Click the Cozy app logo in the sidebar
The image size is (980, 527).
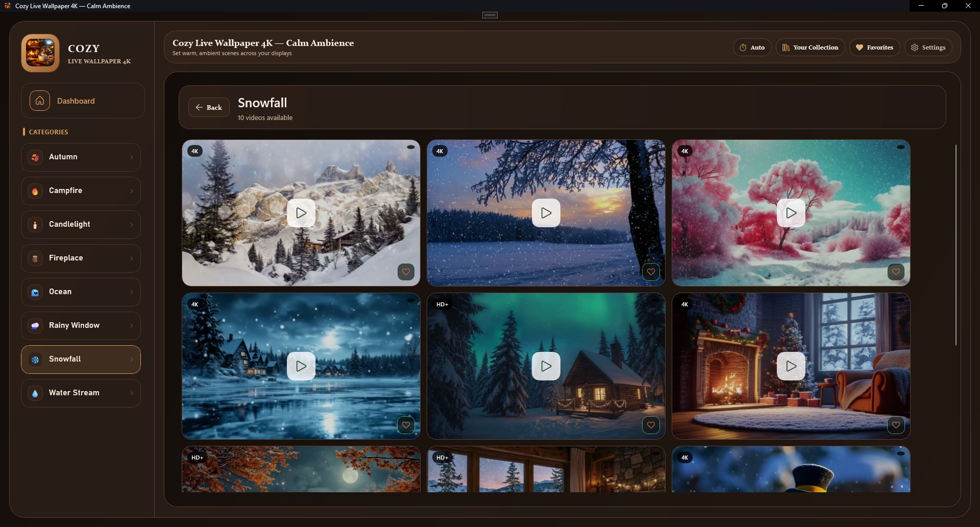click(40, 53)
